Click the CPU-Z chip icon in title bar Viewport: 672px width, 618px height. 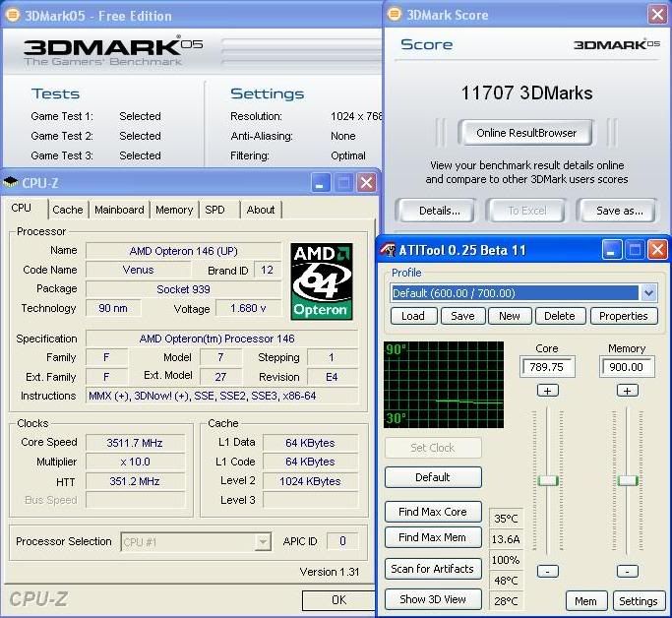10,182
